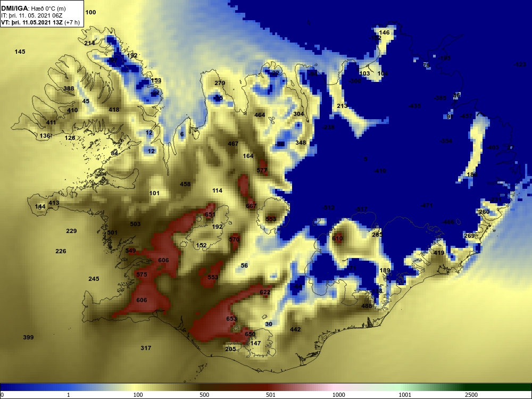Click the map value '114'

(x=218, y=190)
